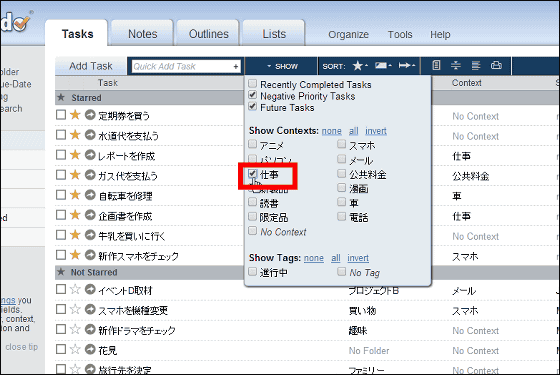560x375 pixels.
Task: Check the 車 context checkbox
Action: pyautogui.click(x=342, y=202)
